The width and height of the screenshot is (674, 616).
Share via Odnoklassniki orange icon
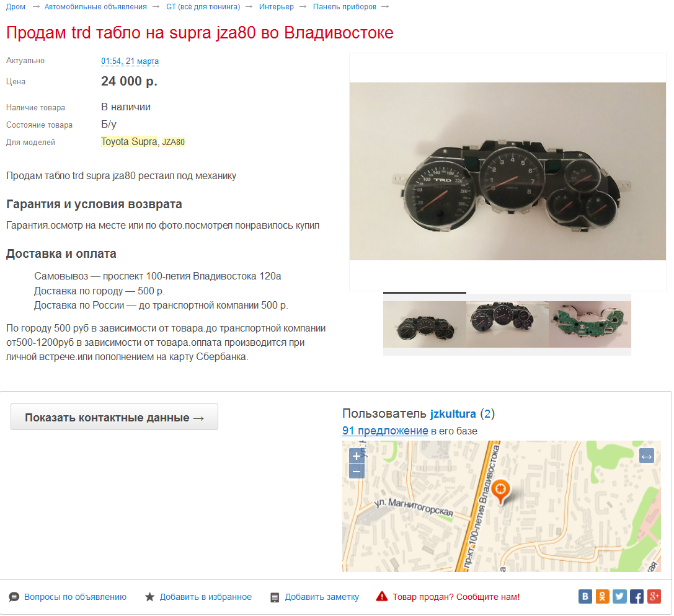coord(602,596)
